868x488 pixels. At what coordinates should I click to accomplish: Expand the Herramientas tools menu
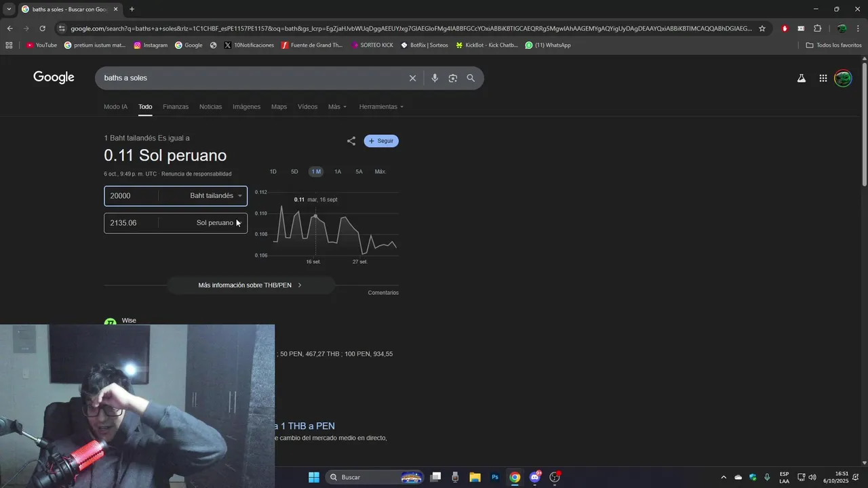click(x=381, y=106)
